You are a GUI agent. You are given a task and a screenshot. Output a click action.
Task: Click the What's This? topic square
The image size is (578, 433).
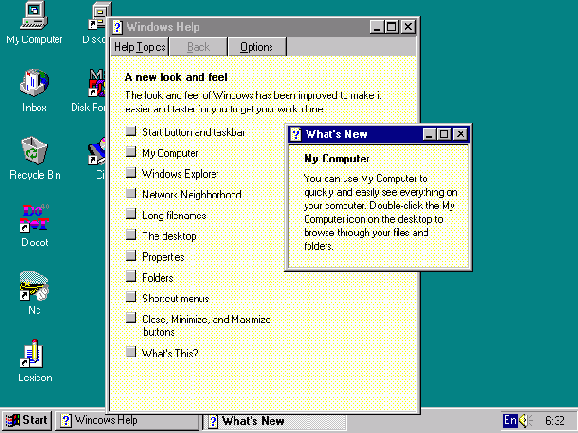point(131,352)
